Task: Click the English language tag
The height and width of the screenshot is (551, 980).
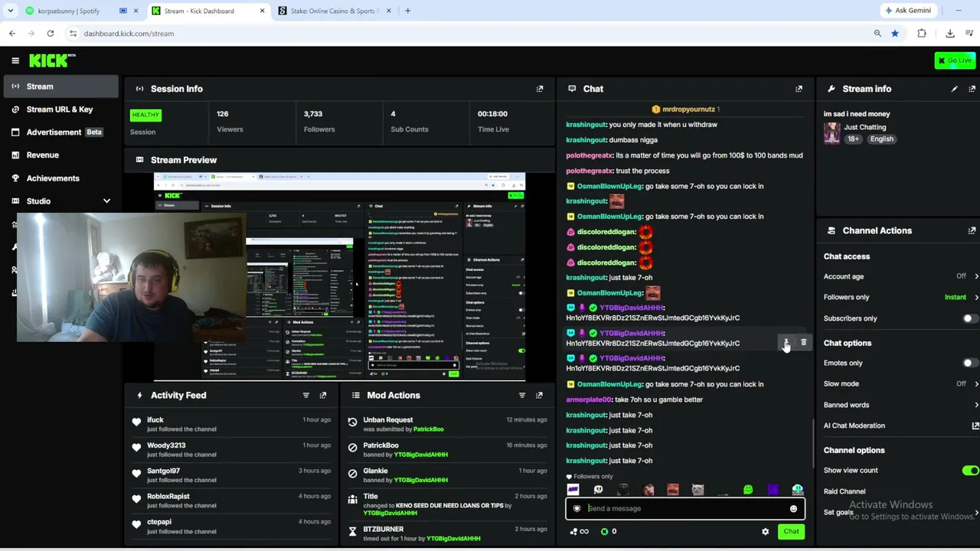Action: [x=881, y=139]
